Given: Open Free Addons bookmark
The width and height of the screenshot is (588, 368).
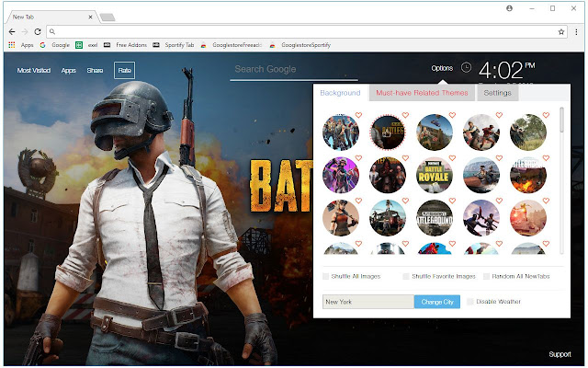Looking at the screenshot, I should click(x=125, y=45).
